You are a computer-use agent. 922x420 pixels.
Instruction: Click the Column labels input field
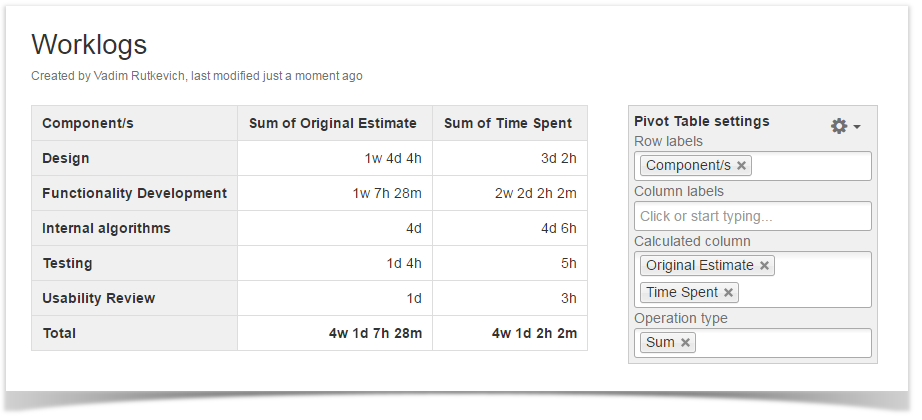point(752,216)
